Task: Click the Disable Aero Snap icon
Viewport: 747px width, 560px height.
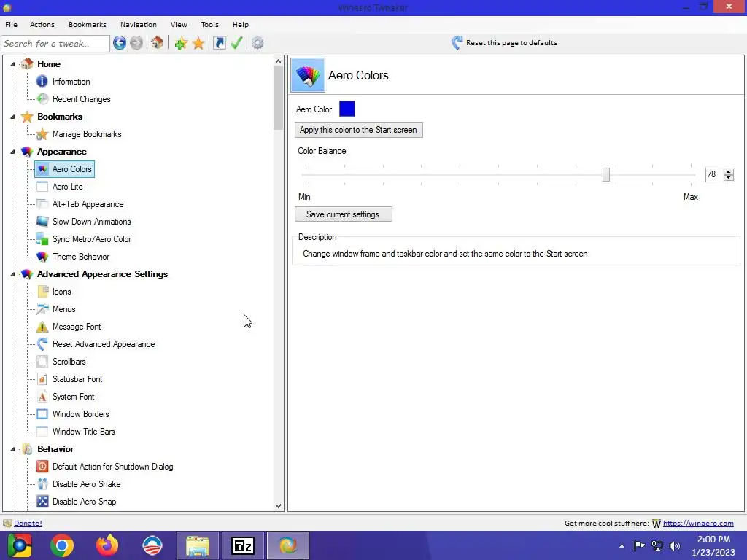Action: point(42,502)
